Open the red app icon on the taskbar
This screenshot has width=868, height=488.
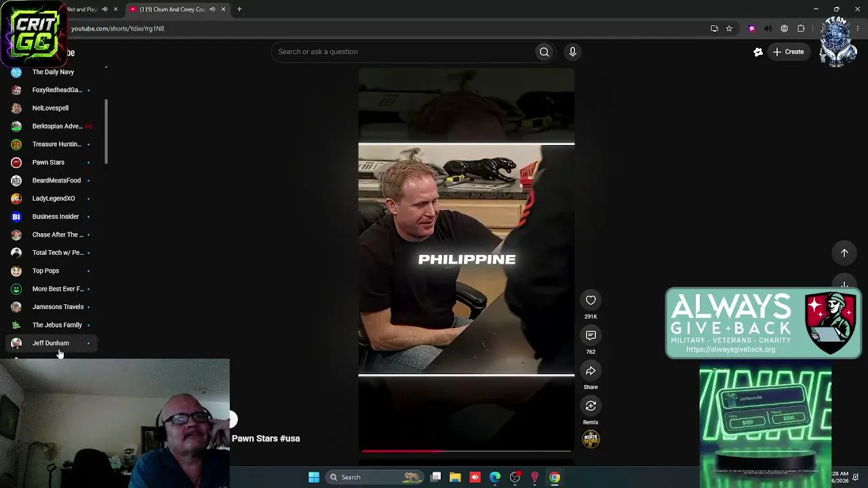click(x=475, y=477)
